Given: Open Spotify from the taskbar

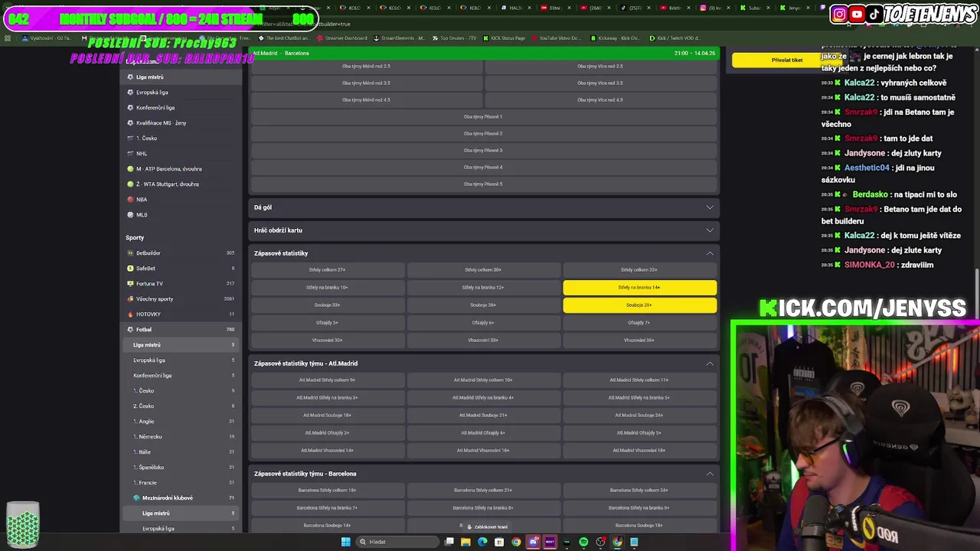Looking at the screenshot, I should click(x=583, y=542).
